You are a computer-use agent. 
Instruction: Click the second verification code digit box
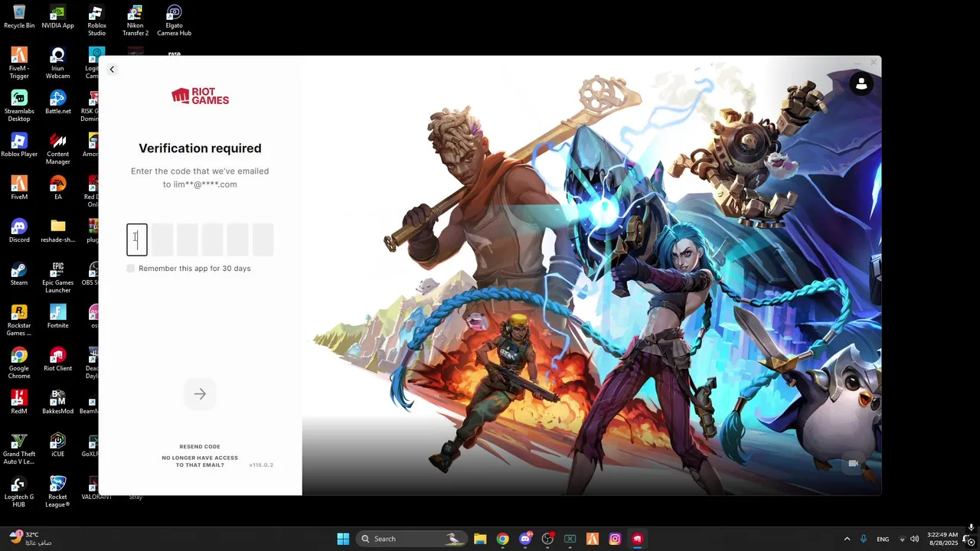point(162,240)
